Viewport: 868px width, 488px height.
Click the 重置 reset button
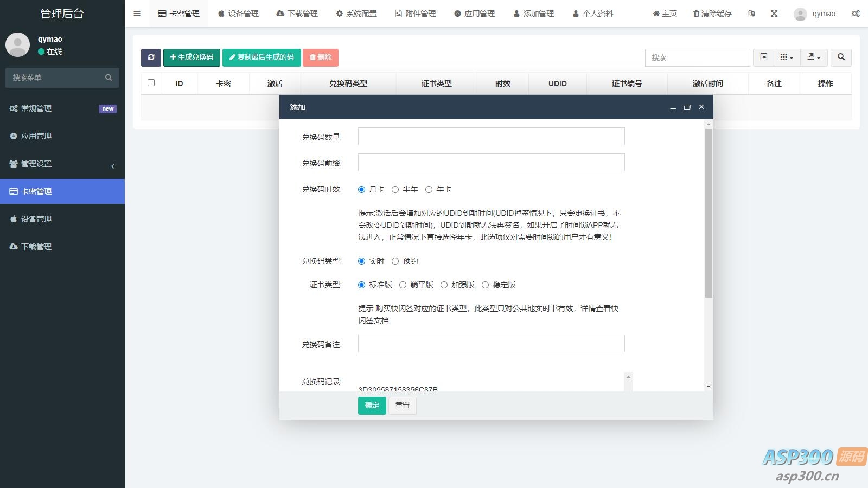pyautogui.click(x=403, y=406)
